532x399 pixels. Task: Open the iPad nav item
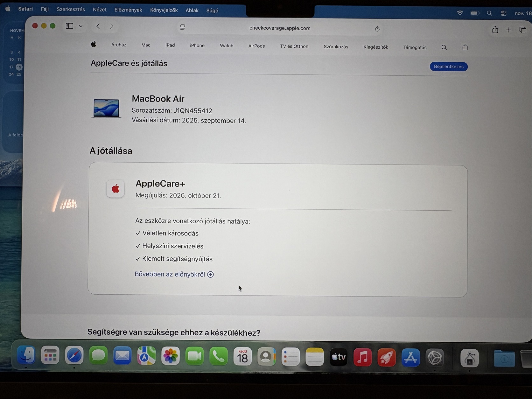tap(170, 45)
